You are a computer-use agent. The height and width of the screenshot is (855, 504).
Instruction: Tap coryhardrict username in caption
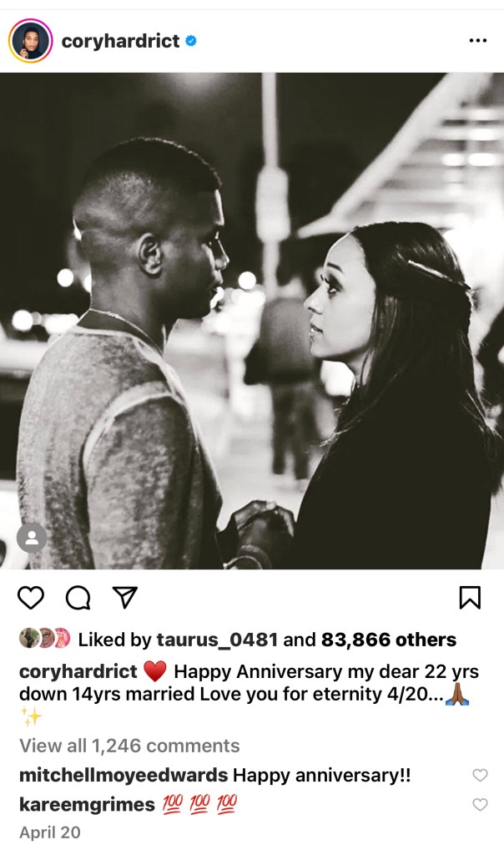(x=78, y=671)
